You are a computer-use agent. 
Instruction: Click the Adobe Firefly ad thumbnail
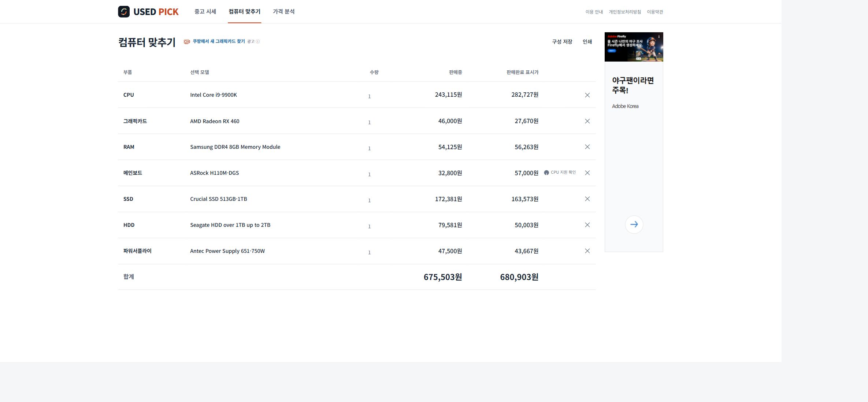[x=634, y=47]
